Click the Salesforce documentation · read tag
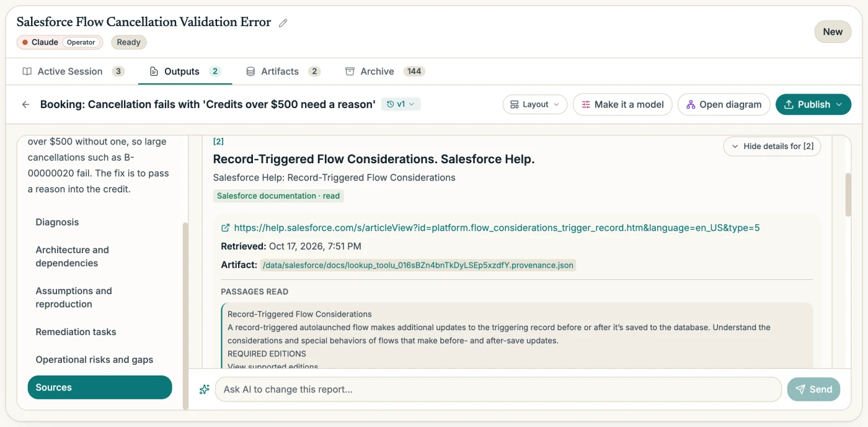 (278, 196)
